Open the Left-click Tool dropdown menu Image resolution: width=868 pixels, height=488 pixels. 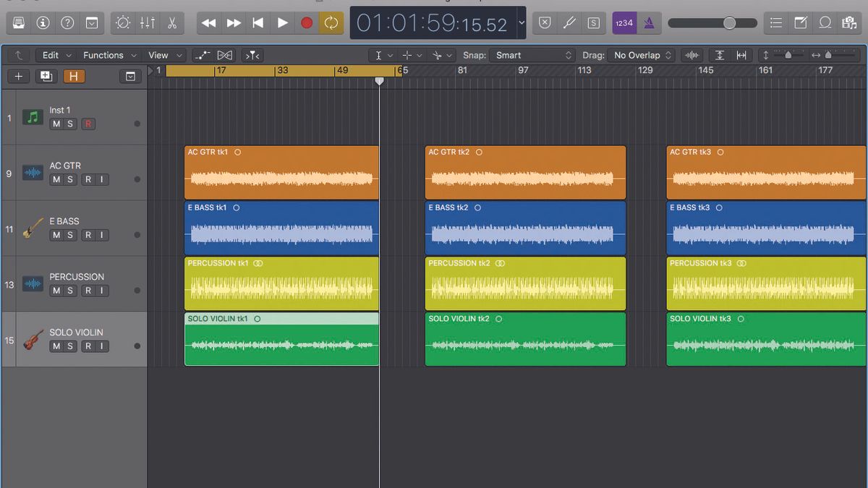click(383, 55)
